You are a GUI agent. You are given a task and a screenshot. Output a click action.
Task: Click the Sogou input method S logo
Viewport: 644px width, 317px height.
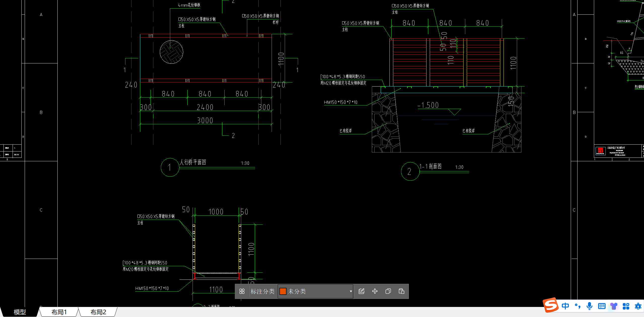click(x=551, y=305)
